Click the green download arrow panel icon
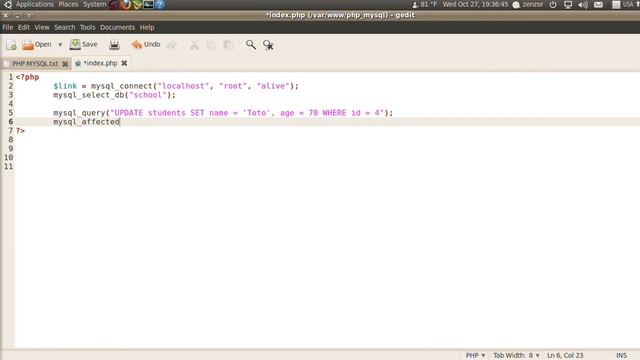 tap(138, 4)
